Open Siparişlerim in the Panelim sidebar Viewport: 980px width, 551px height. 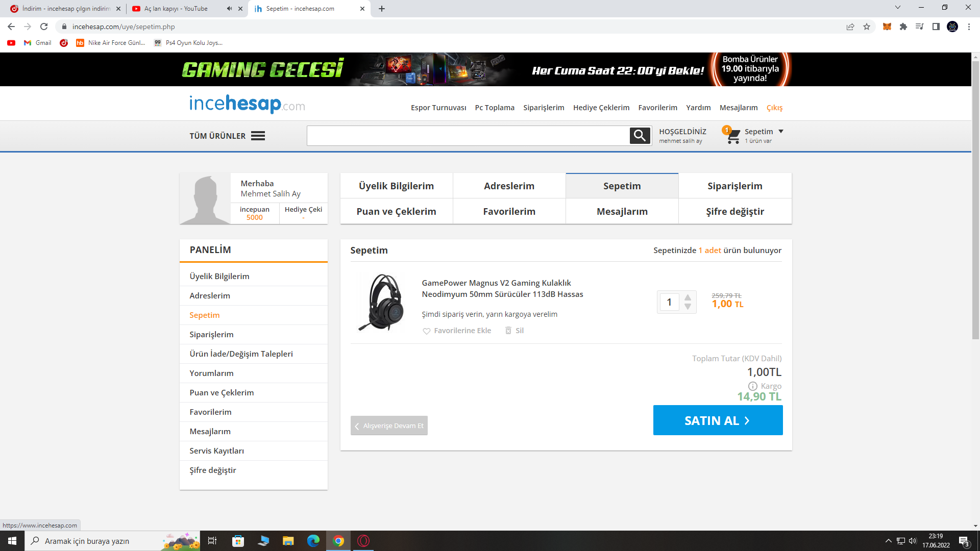coord(211,334)
